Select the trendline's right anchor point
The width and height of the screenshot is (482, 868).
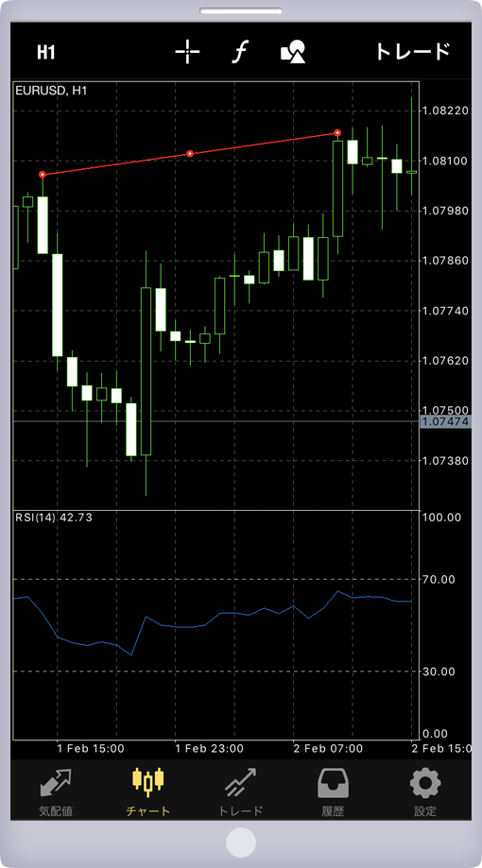(x=337, y=133)
